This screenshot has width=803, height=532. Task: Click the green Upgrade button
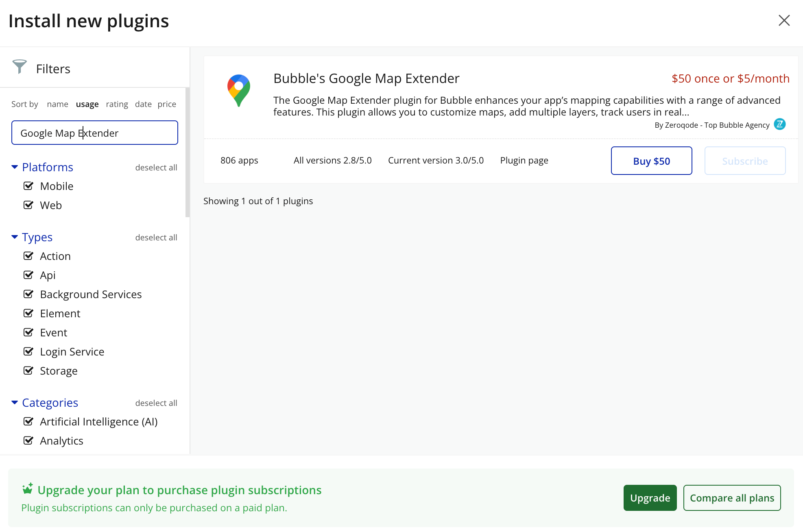650,498
